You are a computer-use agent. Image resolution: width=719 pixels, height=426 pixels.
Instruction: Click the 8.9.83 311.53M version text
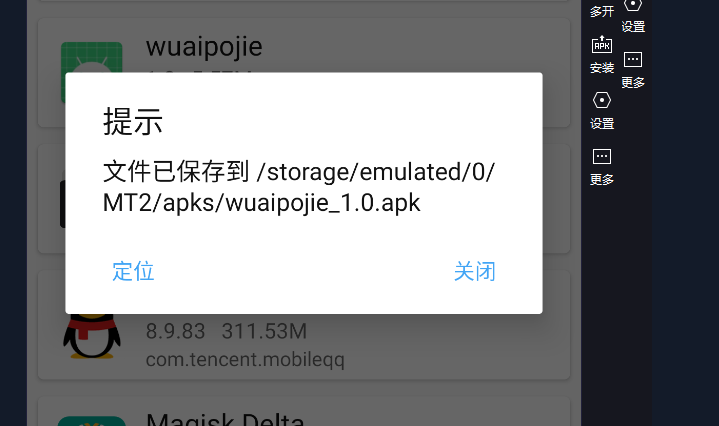pos(226,331)
